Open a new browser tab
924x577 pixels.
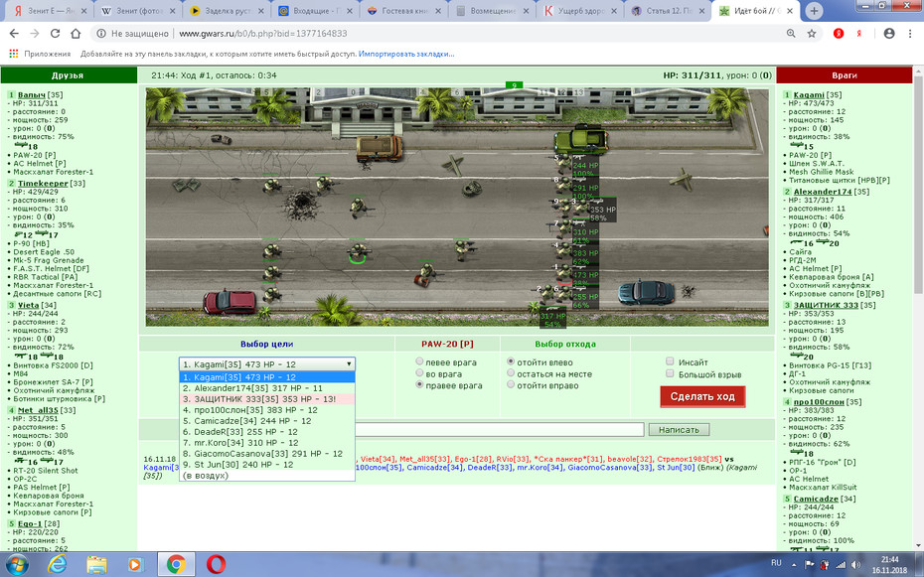click(x=814, y=11)
